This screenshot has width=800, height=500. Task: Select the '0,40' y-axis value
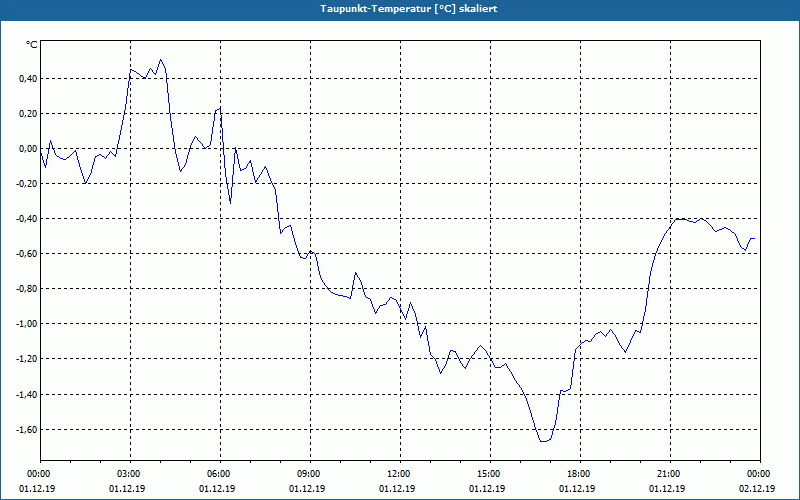28,79
